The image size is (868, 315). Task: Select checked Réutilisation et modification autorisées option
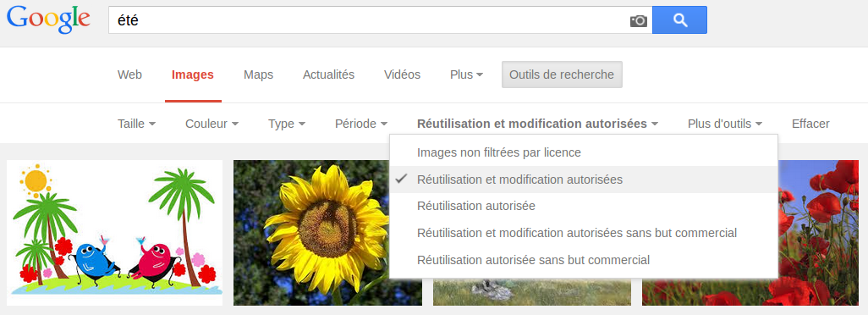tap(584, 180)
